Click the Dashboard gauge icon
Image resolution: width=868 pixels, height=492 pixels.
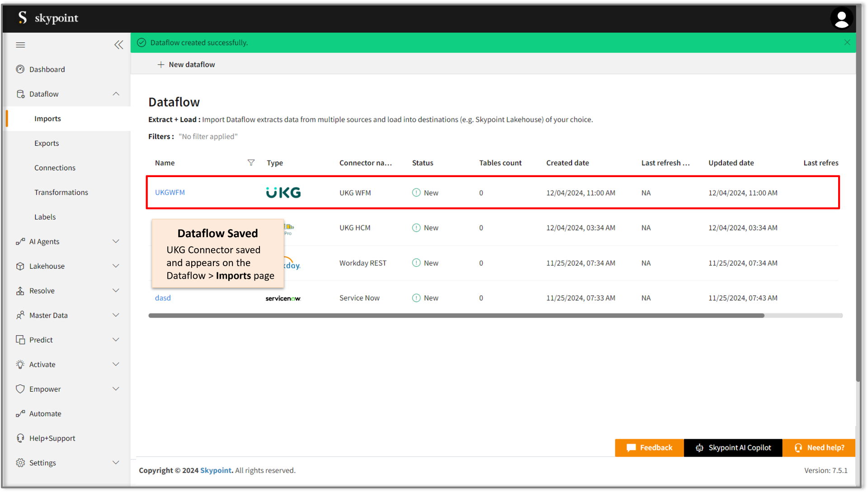(x=20, y=69)
